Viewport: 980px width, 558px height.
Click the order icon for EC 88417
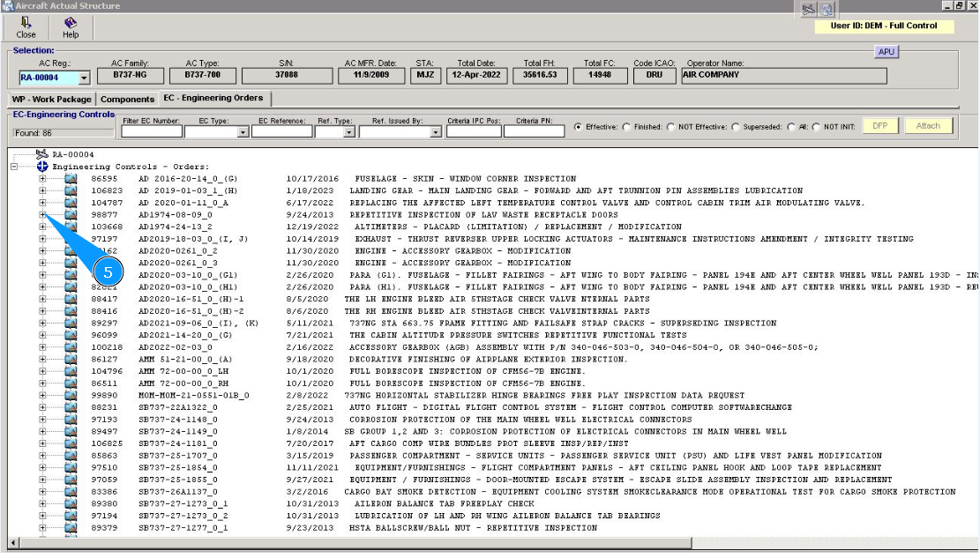pyautogui.click(x=71, y=299)
